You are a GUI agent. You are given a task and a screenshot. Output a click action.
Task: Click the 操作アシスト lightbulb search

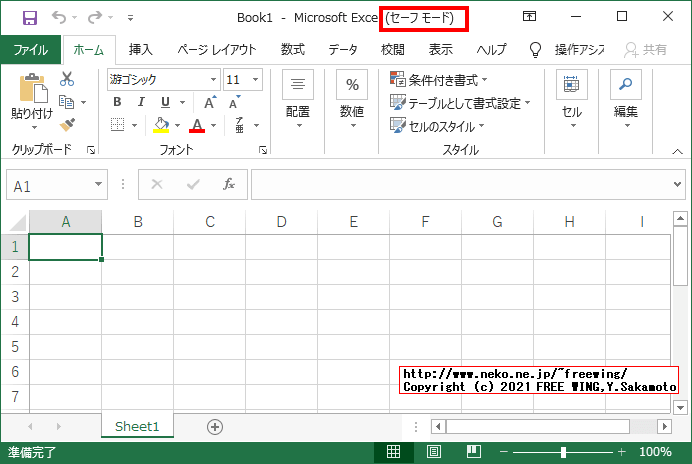(567, 49)
